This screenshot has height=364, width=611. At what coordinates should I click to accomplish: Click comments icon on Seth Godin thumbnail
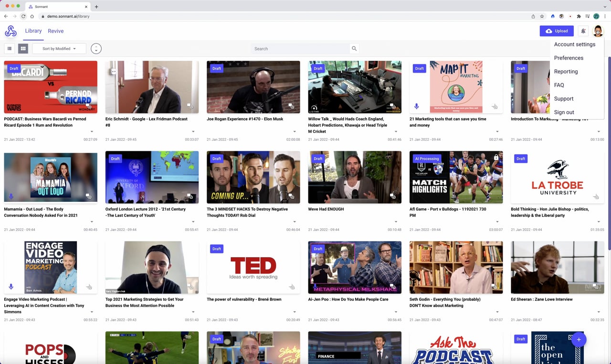point(495,286)
